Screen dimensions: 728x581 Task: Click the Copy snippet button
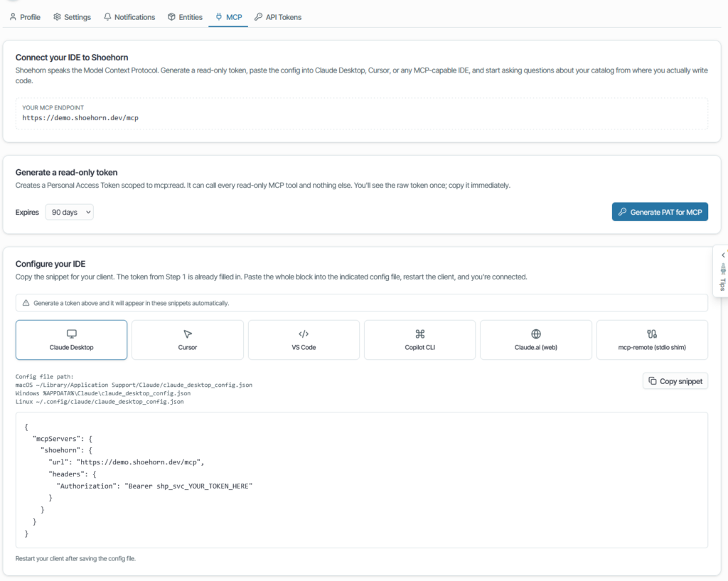pos(675,381)
